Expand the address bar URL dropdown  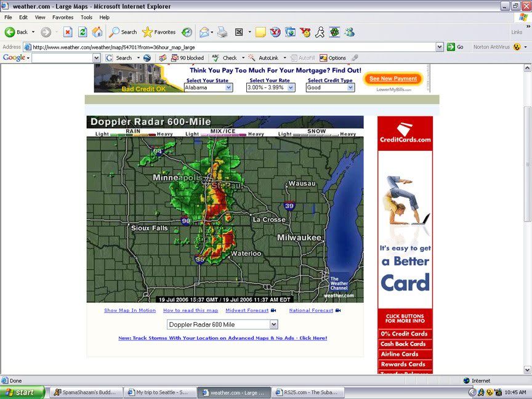[440, 47]
